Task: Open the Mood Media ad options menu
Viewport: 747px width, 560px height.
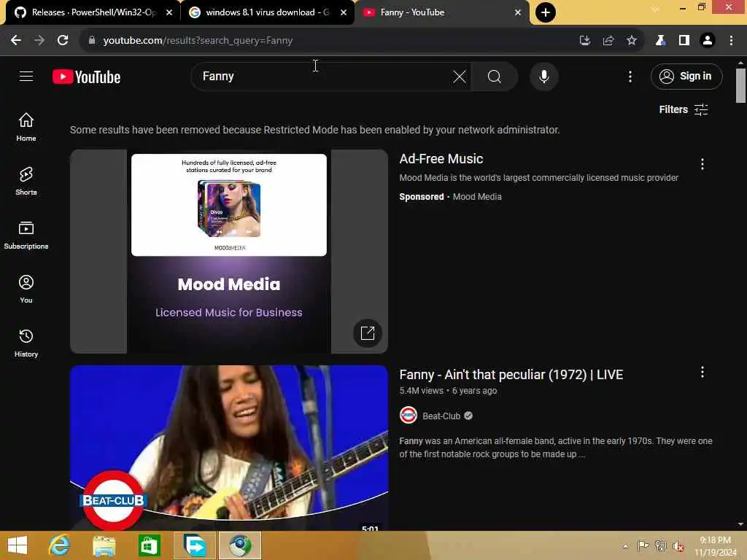Action: tap(703, 164)
